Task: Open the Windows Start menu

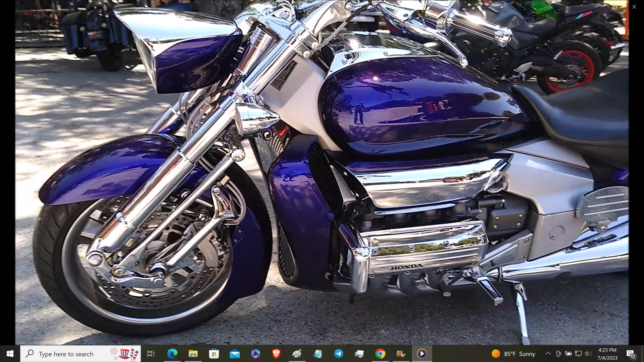Action: coord(10,353)
